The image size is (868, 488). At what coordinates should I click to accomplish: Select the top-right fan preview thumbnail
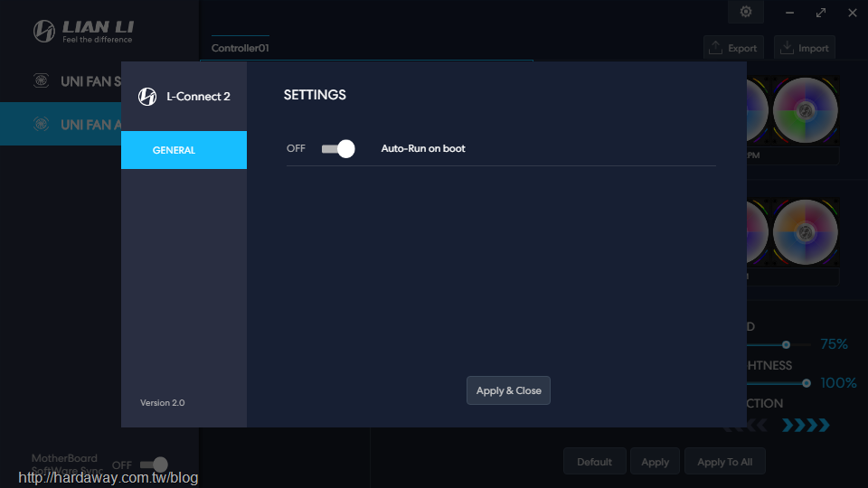click(805, 110)
